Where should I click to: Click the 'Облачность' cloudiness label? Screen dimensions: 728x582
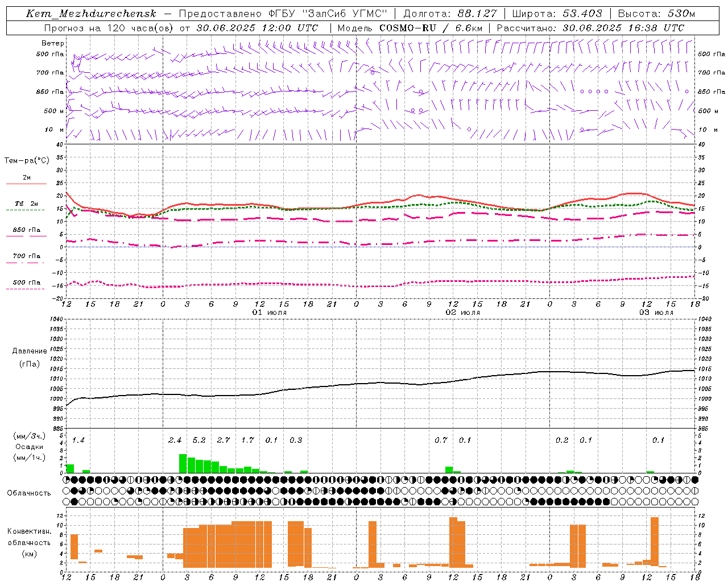point(29,493)
